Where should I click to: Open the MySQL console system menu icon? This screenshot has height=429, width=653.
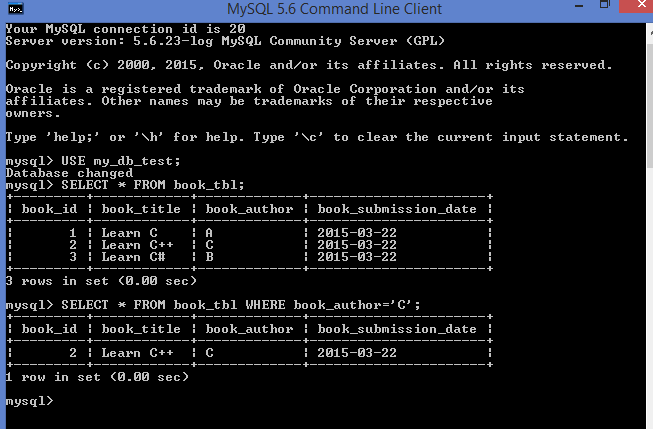[x=15, y=9]
